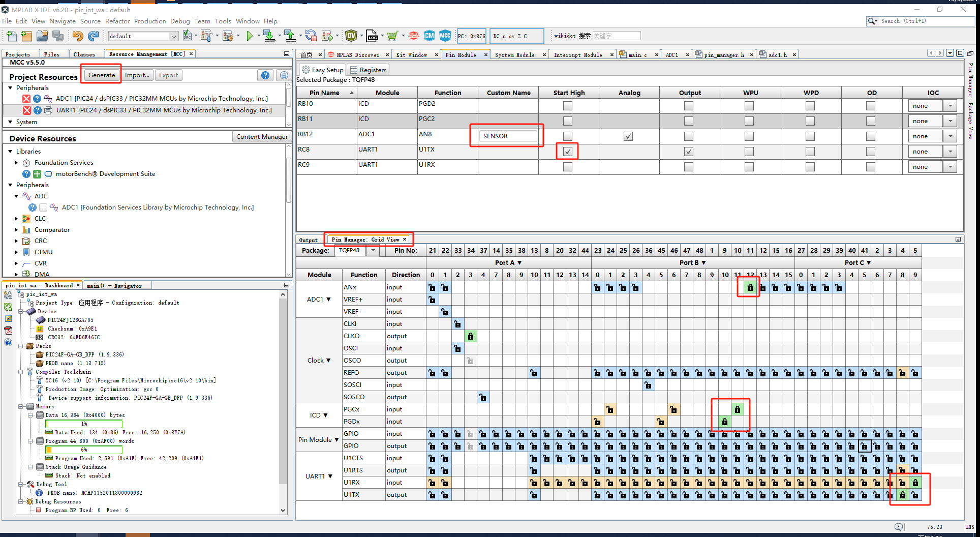Screen dimensions: 980x537
Task: Click the New Project toolbar icon
Action: click(x=27, y=36)
